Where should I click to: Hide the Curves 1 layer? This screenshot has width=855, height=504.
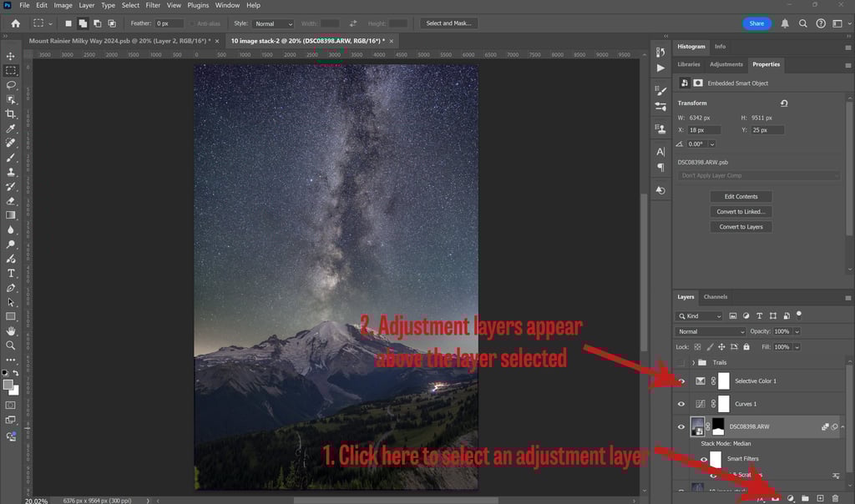(681, 404)
